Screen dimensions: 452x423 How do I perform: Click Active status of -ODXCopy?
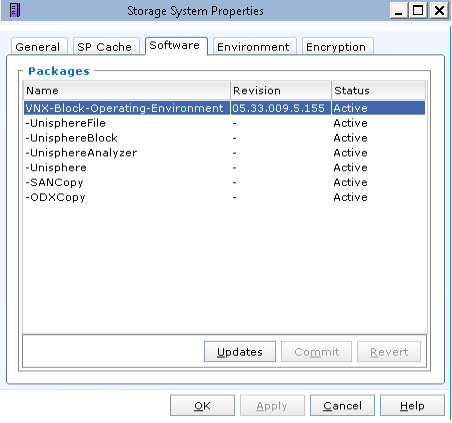pos(350,197)
